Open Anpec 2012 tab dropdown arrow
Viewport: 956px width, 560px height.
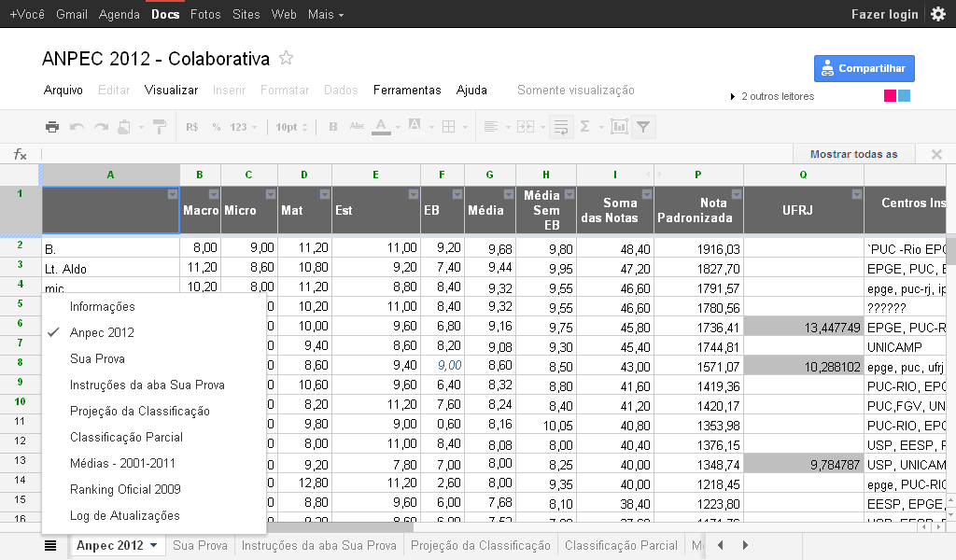[154, 545]
